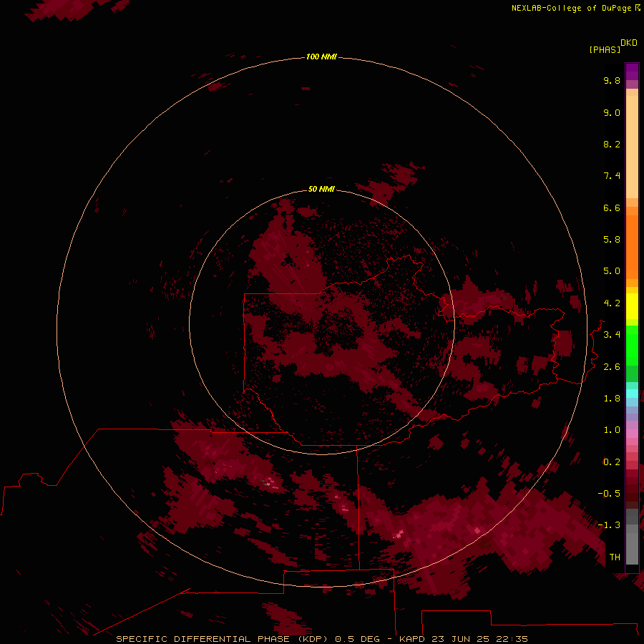The width and height of the screenshot is (644, 644).
Task: Click the [PHAS] label near the legend
Action: coord(605,50)
